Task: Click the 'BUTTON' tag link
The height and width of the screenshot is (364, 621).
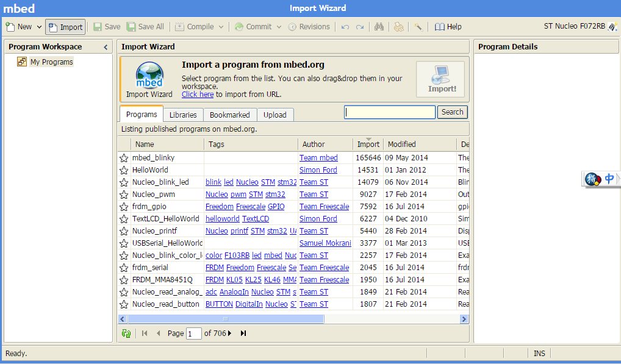Action: [x=219, y=304]
